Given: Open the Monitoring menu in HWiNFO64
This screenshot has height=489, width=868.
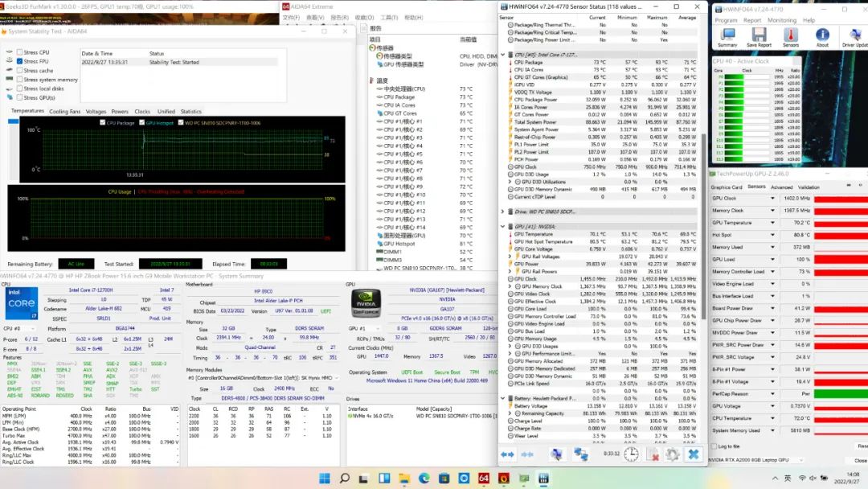Looking at the screenshot, I should point(781,21).
